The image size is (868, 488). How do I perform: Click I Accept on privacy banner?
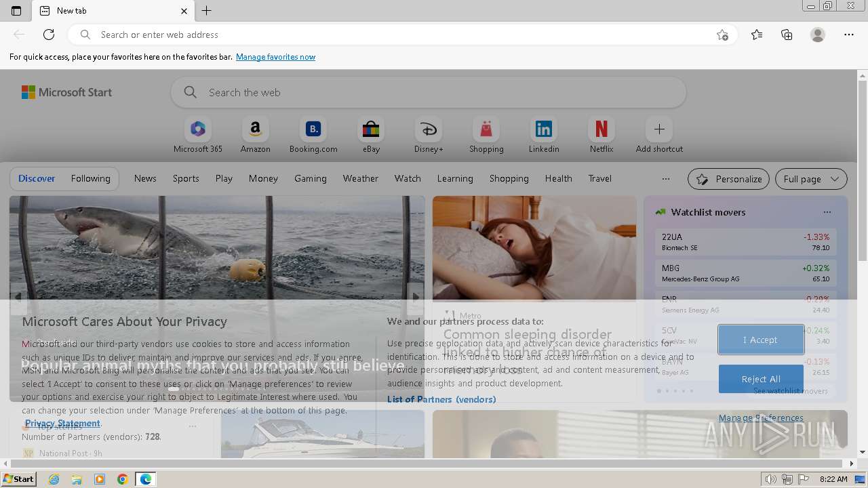(761, 340)
